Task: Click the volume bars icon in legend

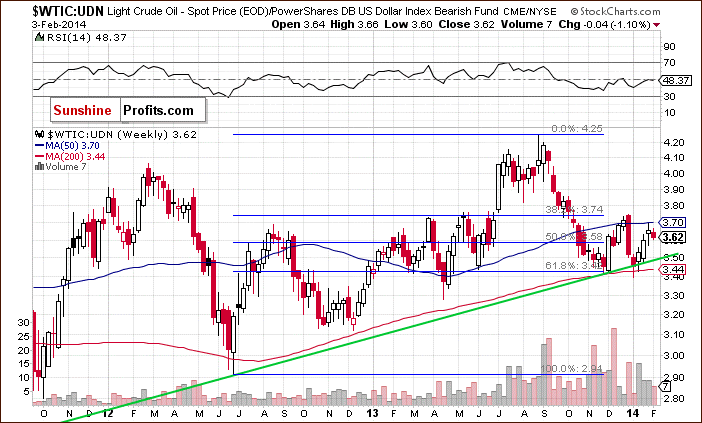Action: 39,167
